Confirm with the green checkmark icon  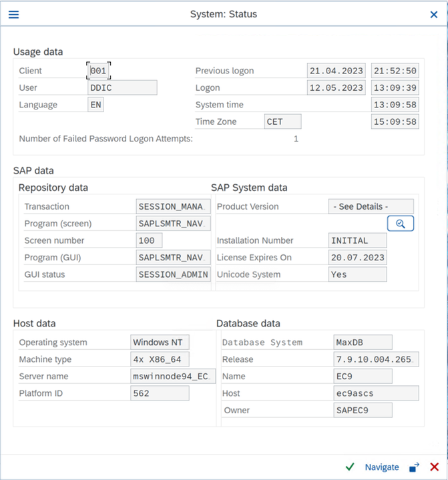[350, 467]
